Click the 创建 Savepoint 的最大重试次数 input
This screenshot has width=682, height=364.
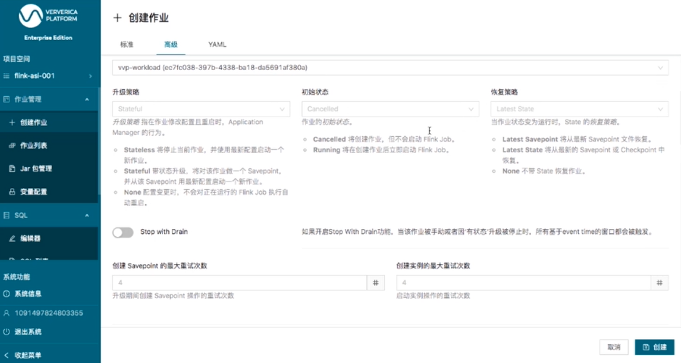click(240, 283)
